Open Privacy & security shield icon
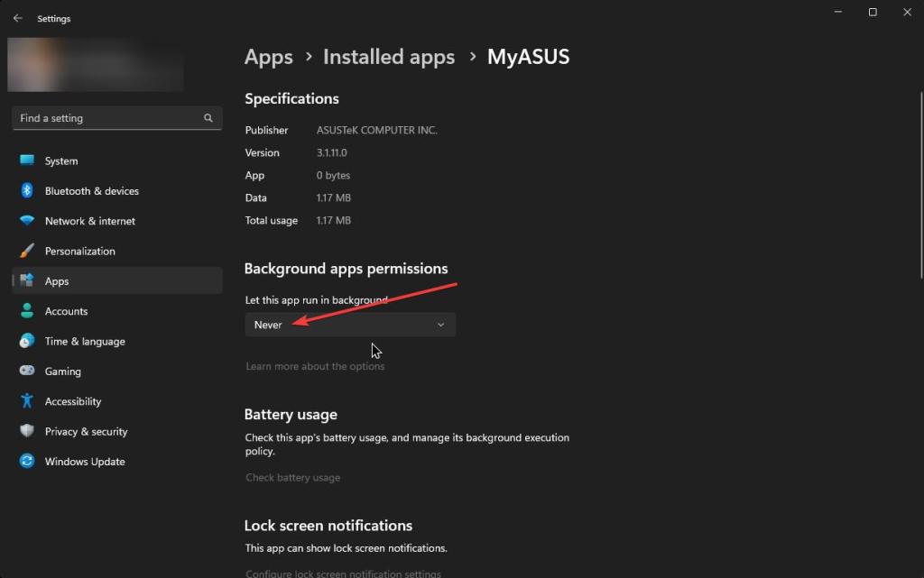 point(27,431)
